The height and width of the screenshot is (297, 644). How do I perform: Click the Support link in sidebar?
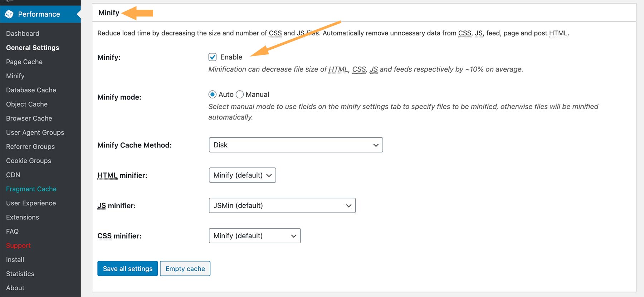pyautogui.click(x=18, y=245)
